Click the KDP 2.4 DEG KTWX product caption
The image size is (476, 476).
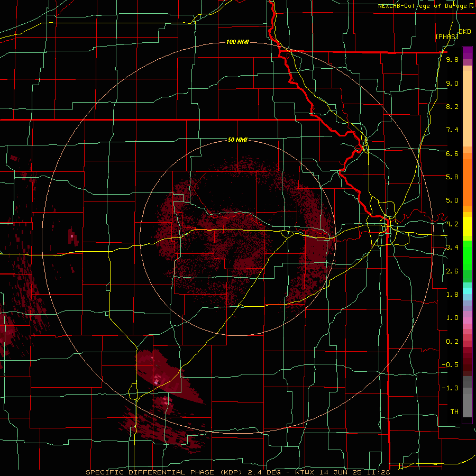[237, 472]
